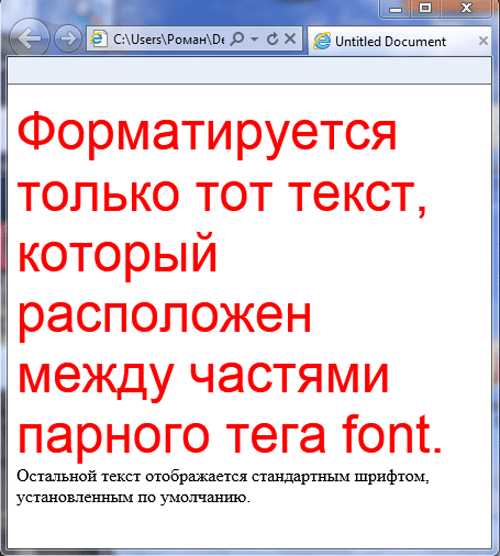Refresh the page with the reload icon
Screen dimensions: 500x556
272,39
